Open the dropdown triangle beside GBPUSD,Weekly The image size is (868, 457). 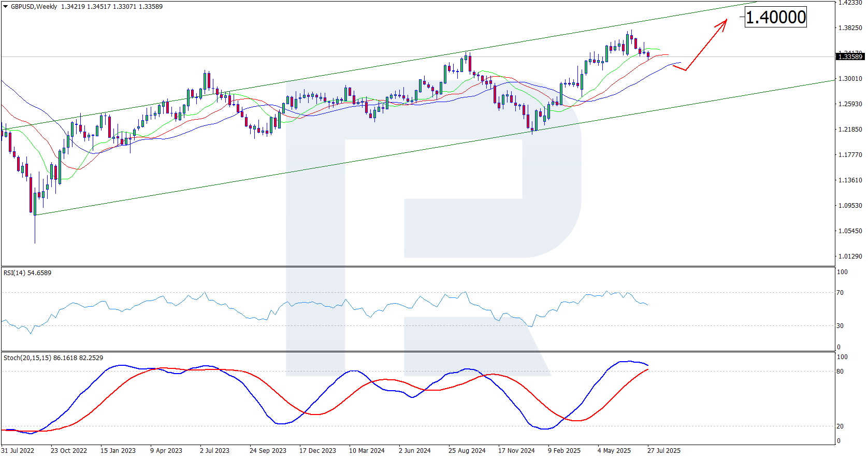click(x=6, y=7)
